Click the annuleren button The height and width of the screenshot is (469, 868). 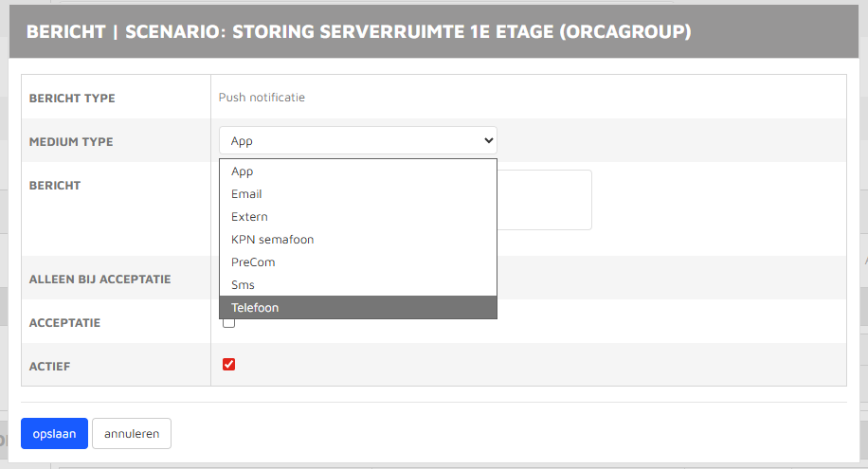(x=132, y=434)
